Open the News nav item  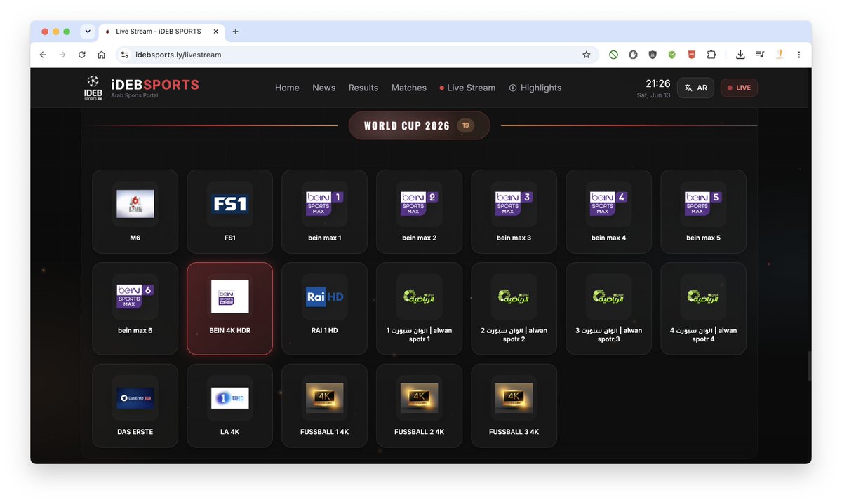(323, 88)
